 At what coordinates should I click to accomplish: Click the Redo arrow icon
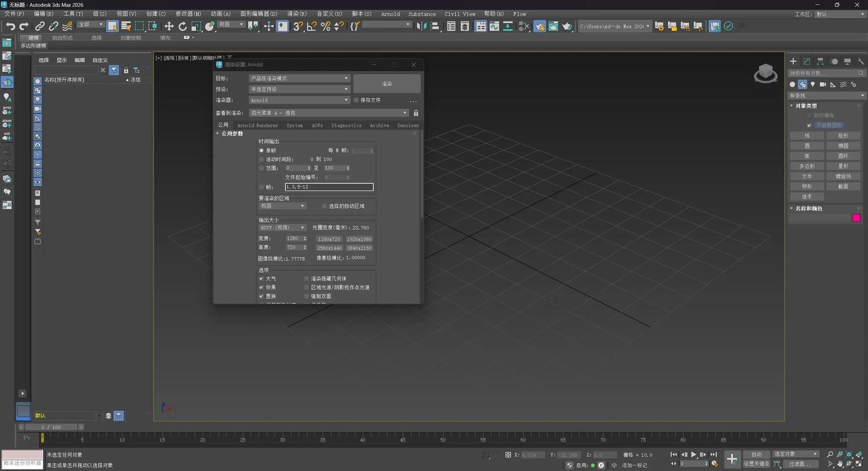coord(24,26)
